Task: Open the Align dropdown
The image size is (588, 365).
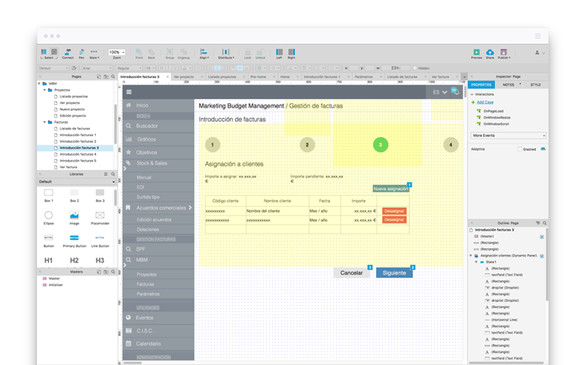Action: 204,52
